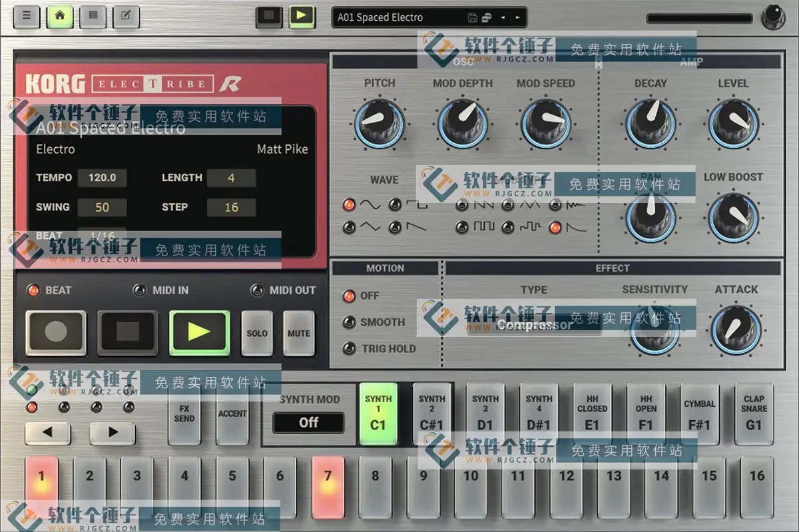
Task: Select the sine wave oscillator LED
Action: click(x=348, y=204)
